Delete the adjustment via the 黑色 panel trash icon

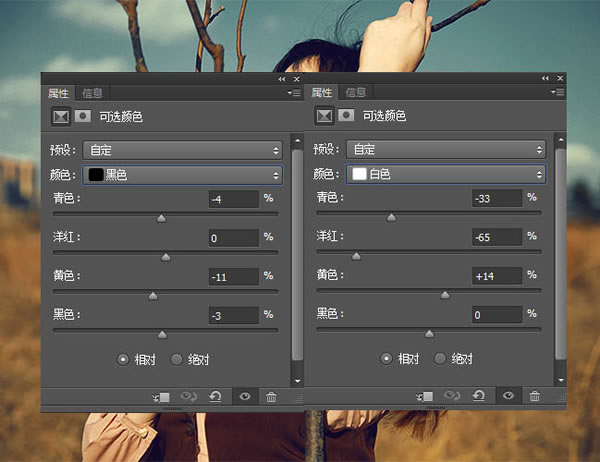pyautogui.click(x=271, y=397)
